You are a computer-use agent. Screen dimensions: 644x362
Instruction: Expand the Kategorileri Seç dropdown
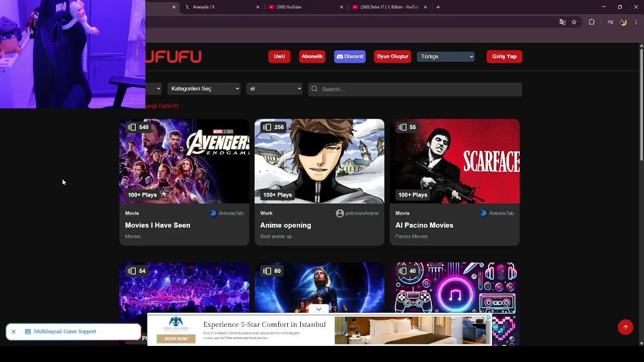pyautogui.click(x=204, y=88)
